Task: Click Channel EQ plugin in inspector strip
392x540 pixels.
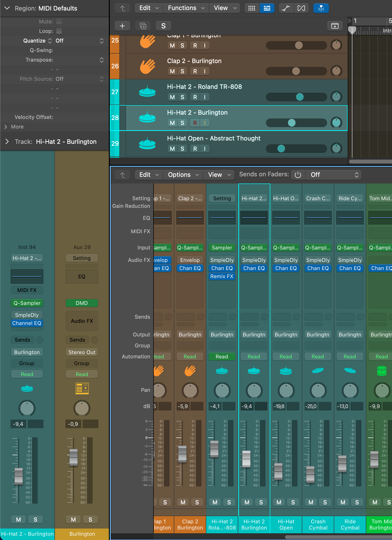Action: [27, 323]
